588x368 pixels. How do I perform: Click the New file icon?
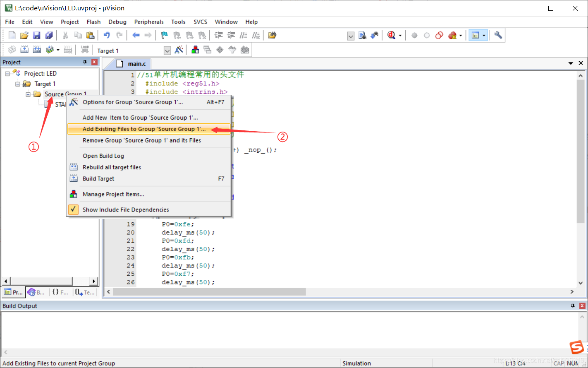click(12, 35)
